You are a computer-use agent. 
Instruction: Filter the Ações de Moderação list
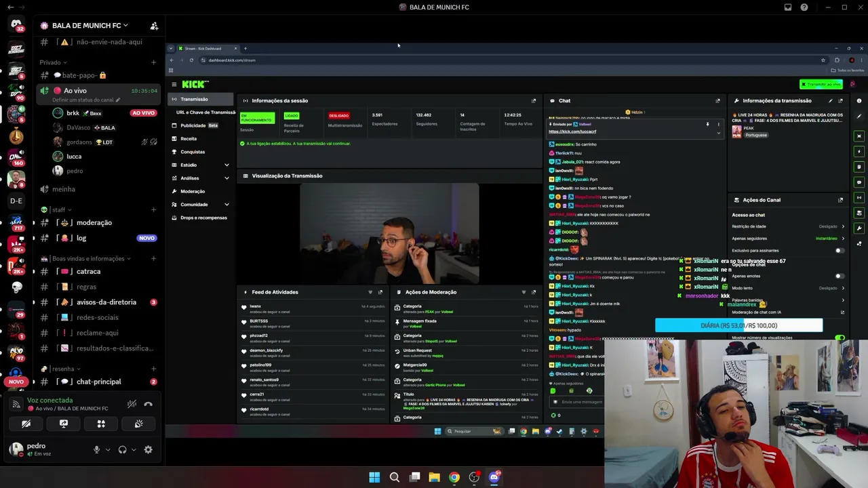click(524, 292)
